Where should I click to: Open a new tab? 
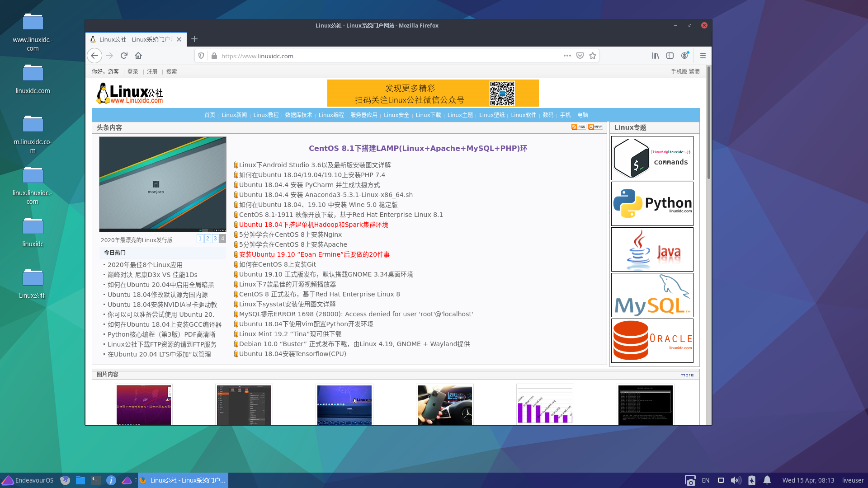(x=194, y=39)
